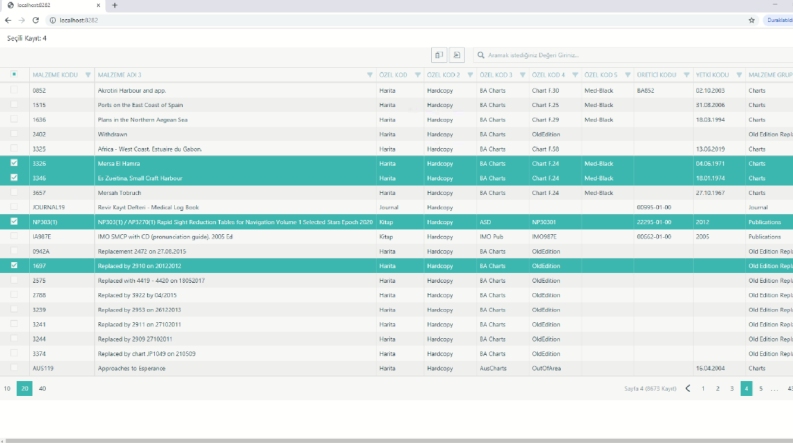Bookmark this page with the star icon

click(752, 20)
